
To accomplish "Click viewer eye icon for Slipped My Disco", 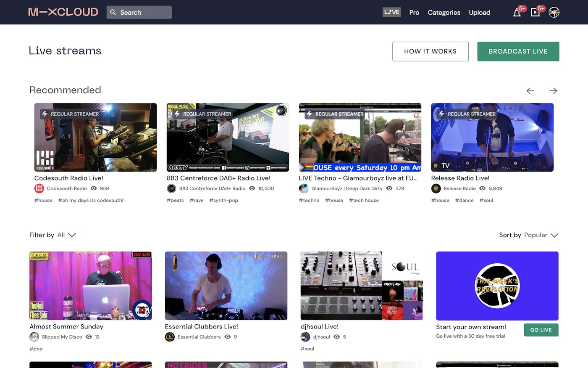I will pos(89,337).
